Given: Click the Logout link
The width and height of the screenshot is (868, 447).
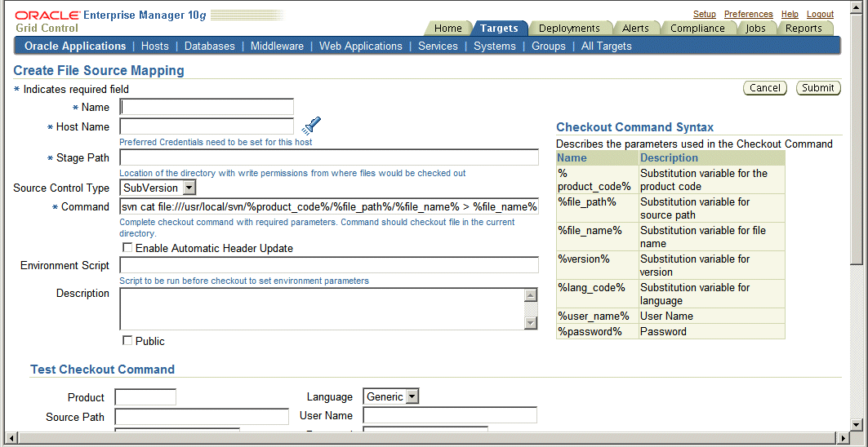Looking at the screenshot, I should point(820,15).
